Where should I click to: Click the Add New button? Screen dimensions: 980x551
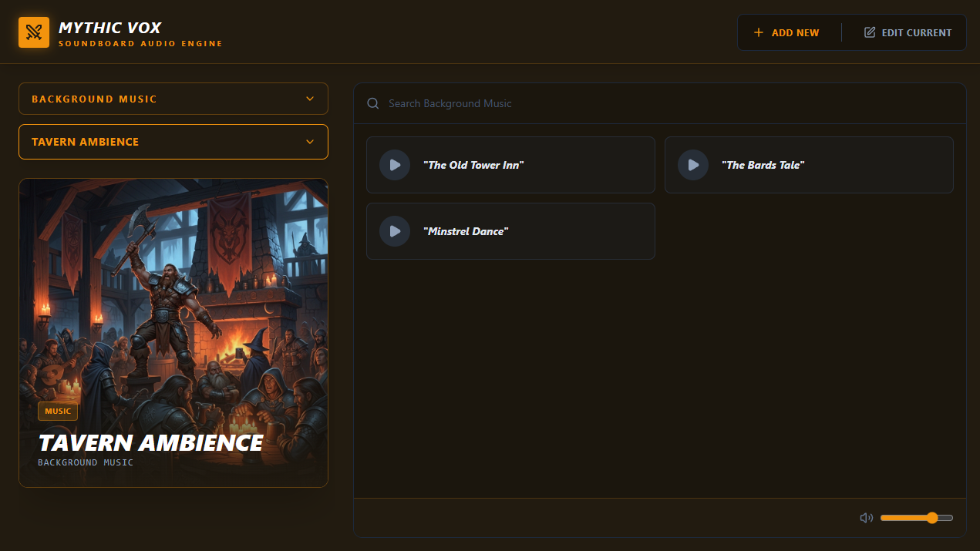click(786, 32)
